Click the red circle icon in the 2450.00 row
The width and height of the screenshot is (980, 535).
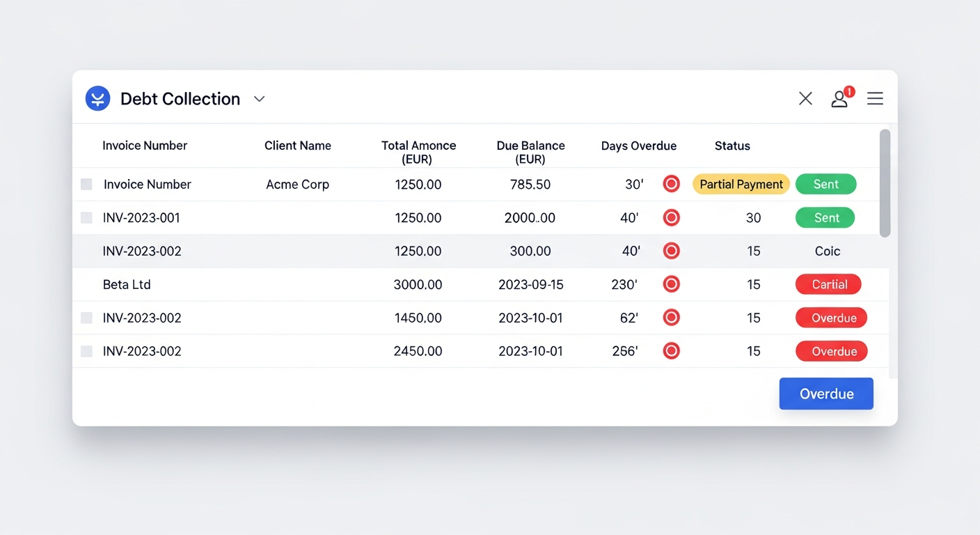671,351
